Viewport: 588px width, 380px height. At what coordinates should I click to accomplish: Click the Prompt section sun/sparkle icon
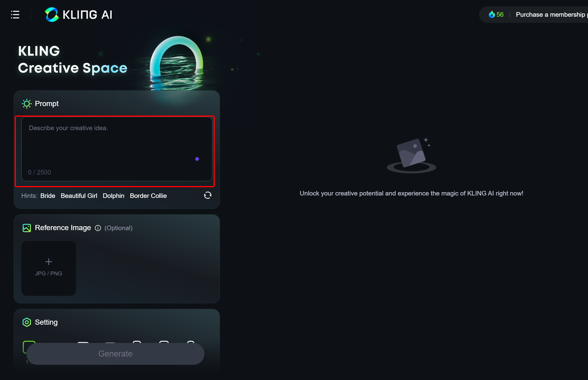click(x=26, y=103)
